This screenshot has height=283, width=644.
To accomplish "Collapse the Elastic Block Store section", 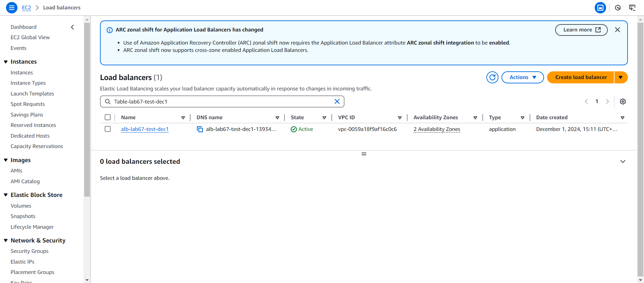I will point(6,195).
